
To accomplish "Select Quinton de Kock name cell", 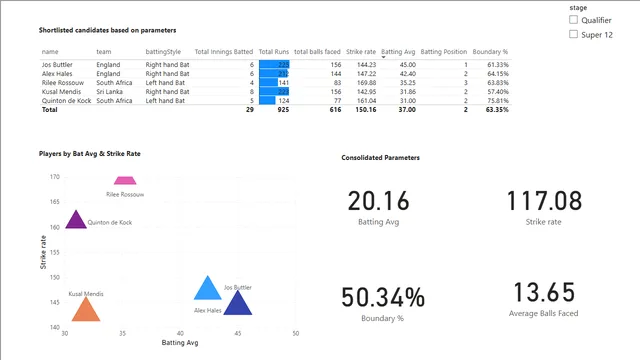I will coord(67,100).
